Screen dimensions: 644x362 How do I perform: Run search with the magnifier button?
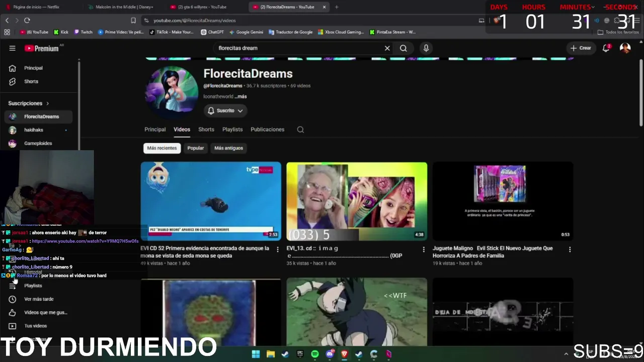point(404,48)
